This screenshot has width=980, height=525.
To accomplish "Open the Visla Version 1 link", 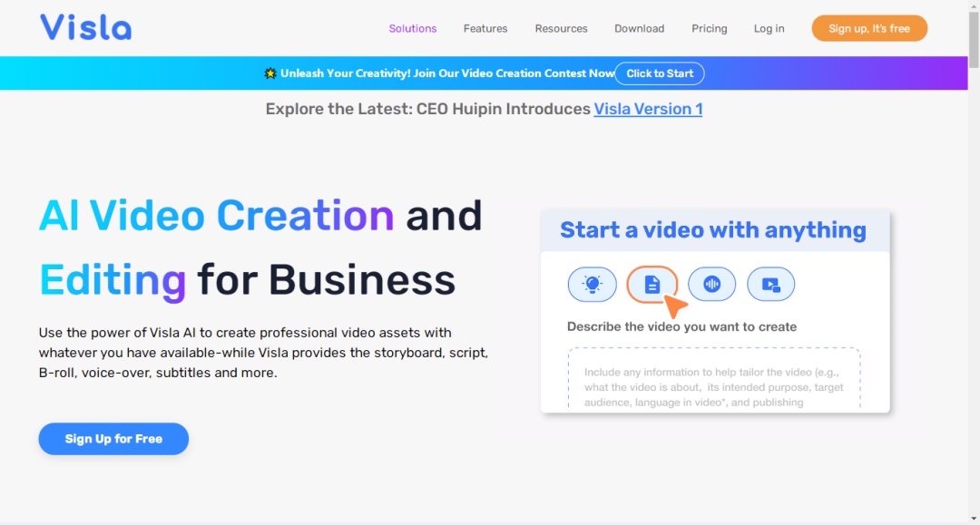I will click(648, 109).
